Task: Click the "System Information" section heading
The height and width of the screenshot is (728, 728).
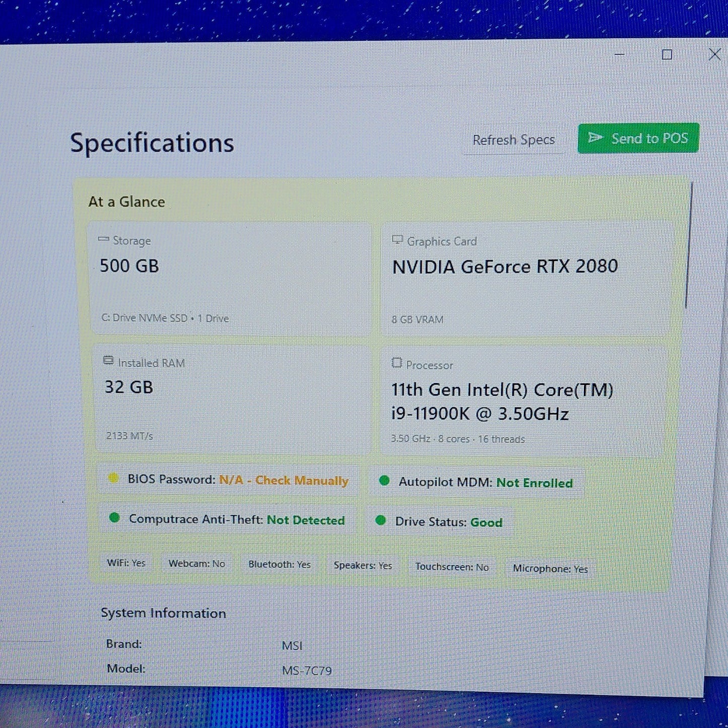Action: [x=163, y=613]
